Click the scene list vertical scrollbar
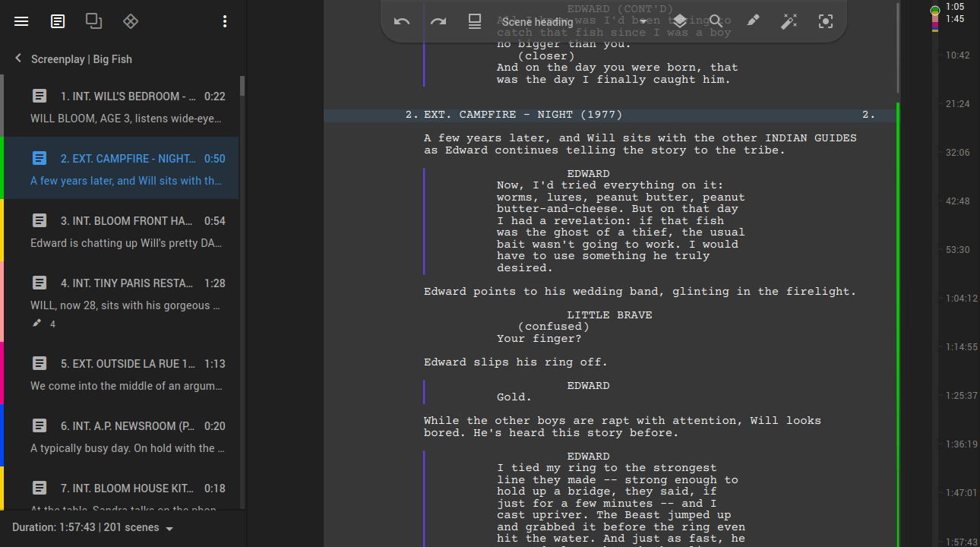The image size is (980, 547). point(242,86)
